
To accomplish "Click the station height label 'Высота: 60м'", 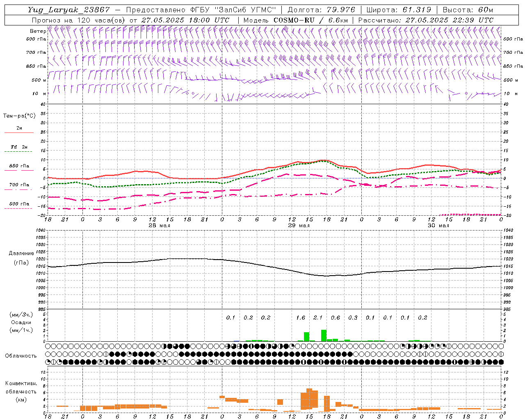I will point(468,10).
